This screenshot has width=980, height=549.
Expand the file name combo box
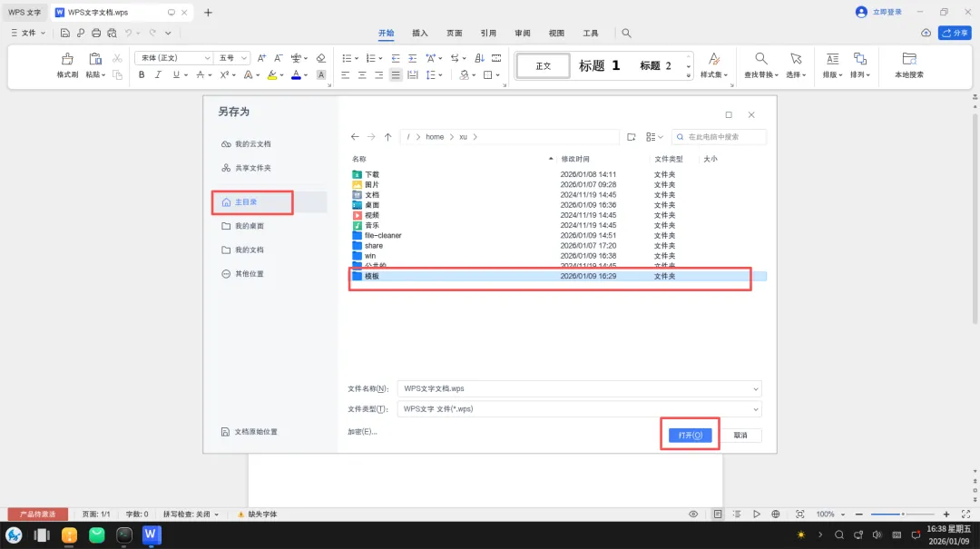tap(756, 389)
